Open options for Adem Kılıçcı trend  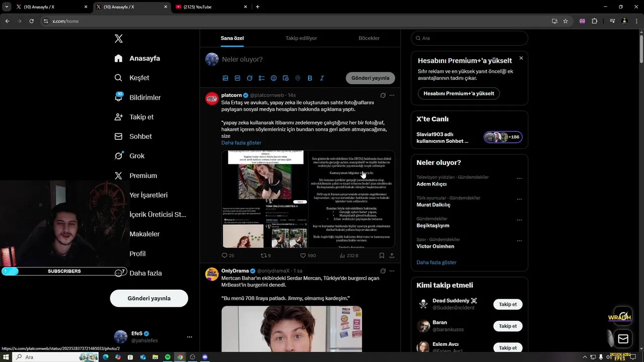click(519, 178)
